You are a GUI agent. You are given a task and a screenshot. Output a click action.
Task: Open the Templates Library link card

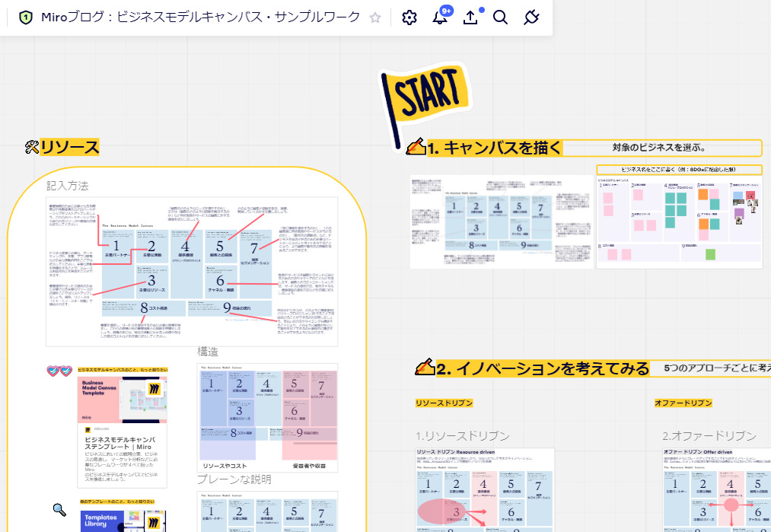click(x=122, y=521)
